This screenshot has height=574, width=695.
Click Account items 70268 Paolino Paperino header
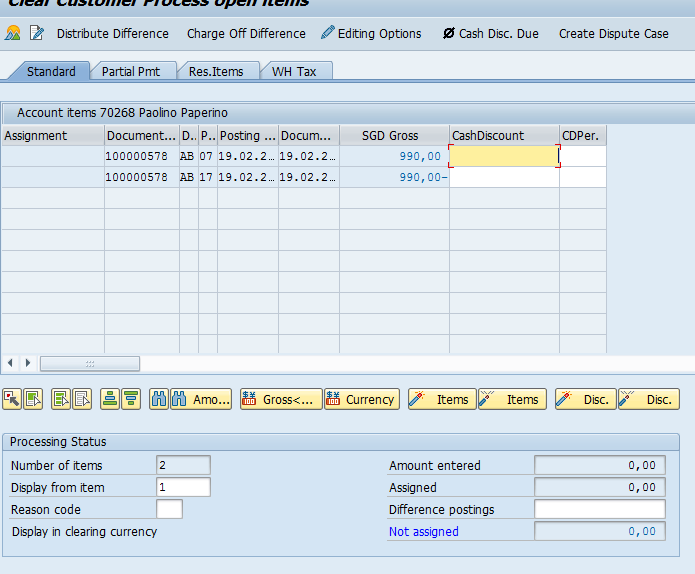(122, 113)
